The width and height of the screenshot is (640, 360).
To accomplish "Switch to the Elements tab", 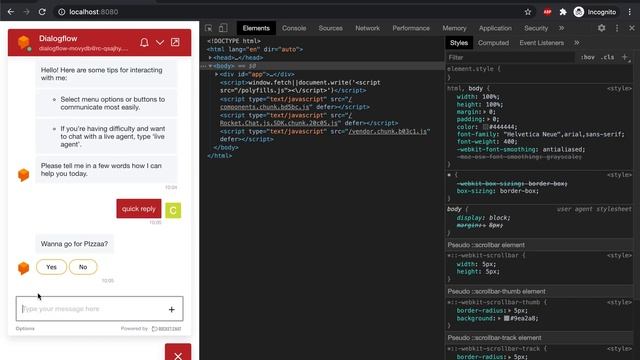I will (256, 28).
